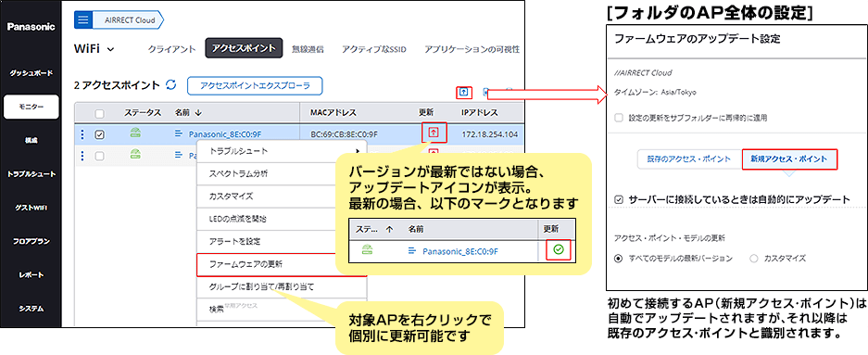
Task: Click status icon of first access point
Action: pos(135,133)
